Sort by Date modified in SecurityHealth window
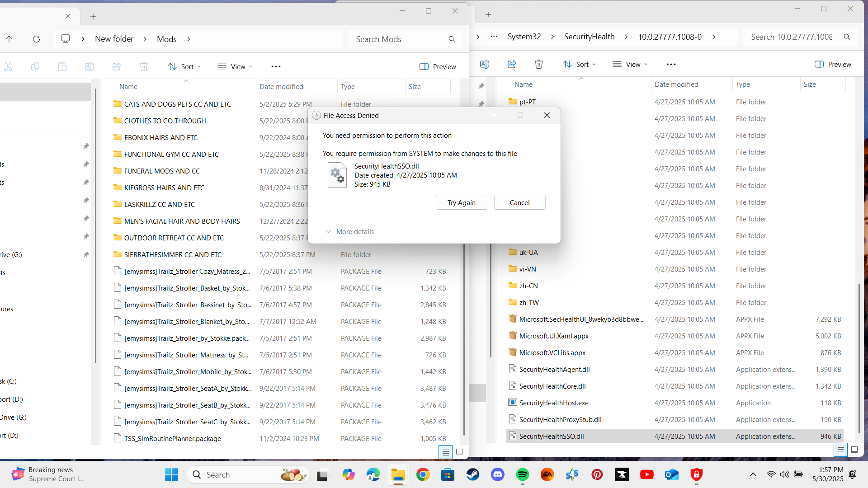This screenshot has height=488, width=868. tap(676, 84)
